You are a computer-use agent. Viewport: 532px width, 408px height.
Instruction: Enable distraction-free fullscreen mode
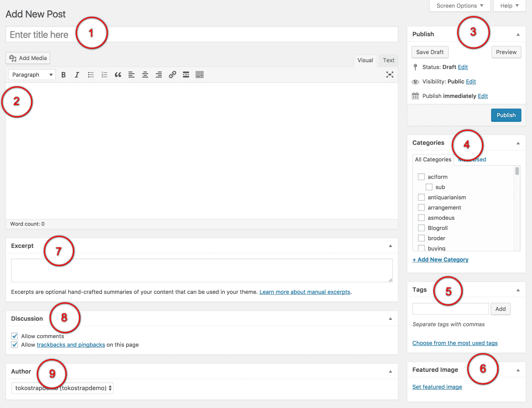(x=390, y=75)
